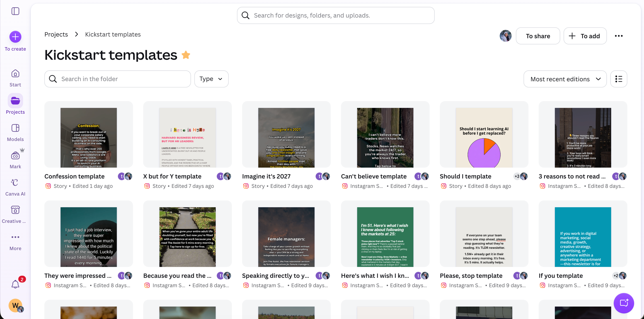Open the Mark brand icon
644x319 pixels.
[15, 156]
